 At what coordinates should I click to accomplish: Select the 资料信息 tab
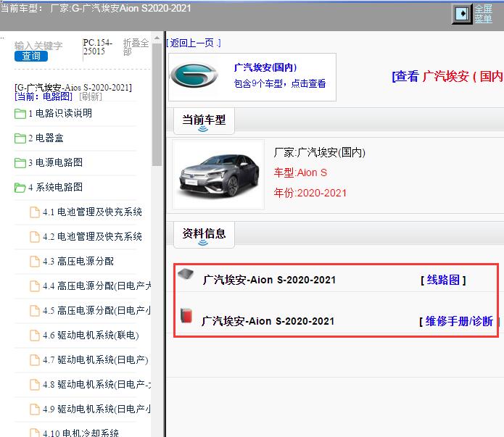tap(204, 235)
